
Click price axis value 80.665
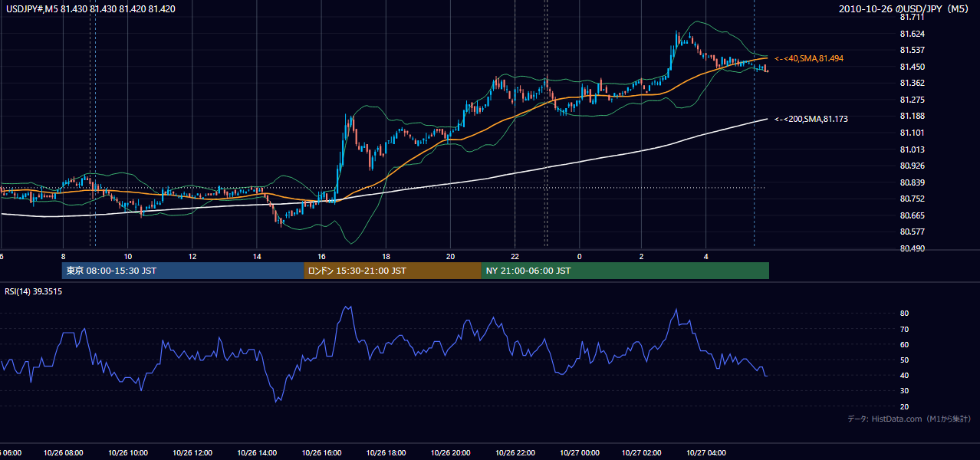coord(912,215)
